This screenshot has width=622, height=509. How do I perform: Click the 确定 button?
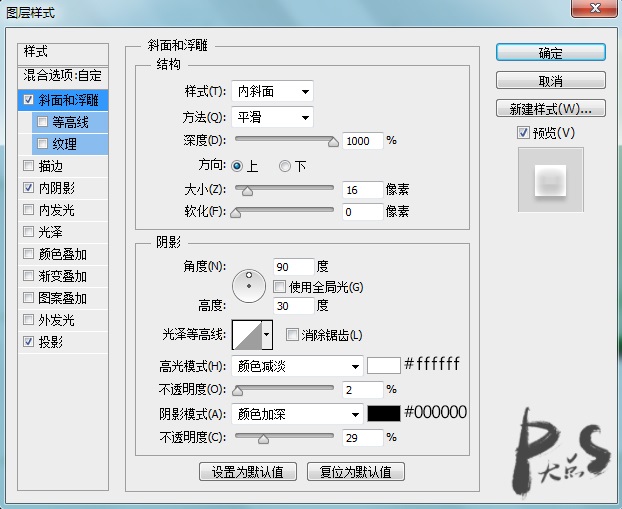pos(551,52)
